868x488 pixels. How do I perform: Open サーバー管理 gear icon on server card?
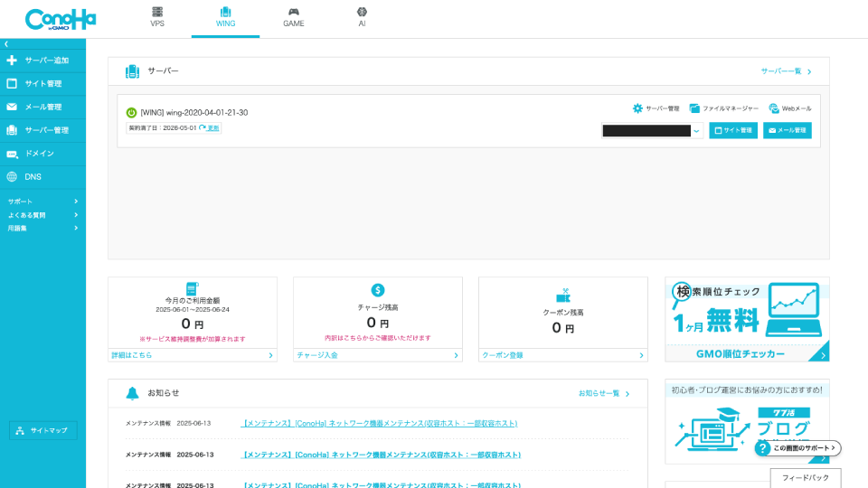637,108
